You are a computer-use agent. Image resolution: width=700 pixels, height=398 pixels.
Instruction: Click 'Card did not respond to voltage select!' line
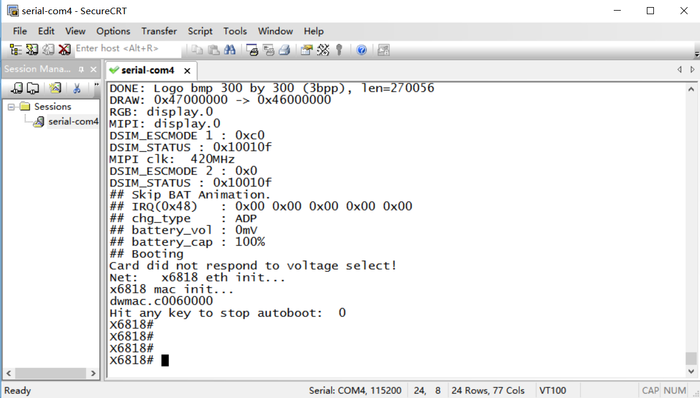pyautogui.click(x=253, y=265)
